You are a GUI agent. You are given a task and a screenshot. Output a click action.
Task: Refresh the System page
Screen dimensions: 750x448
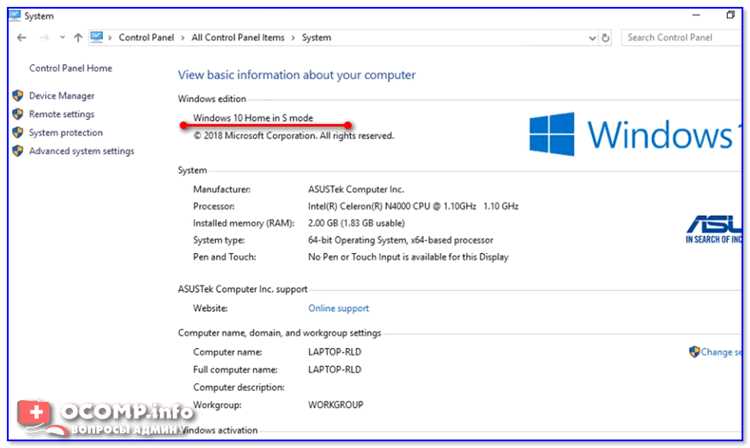point(606,38)
